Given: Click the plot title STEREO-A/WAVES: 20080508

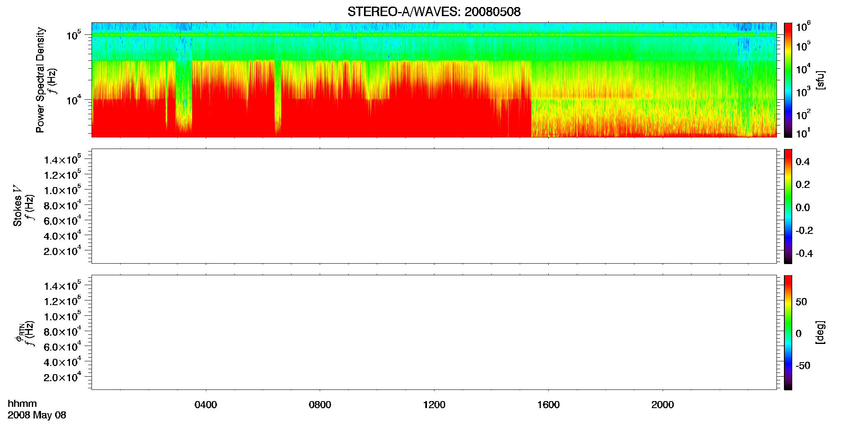Looking at the screenshot, I should point(434,12).
